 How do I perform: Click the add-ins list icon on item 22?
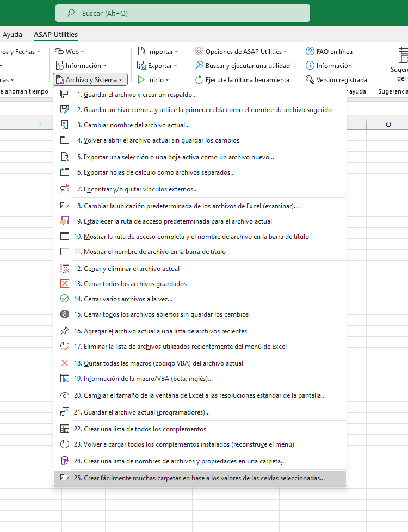pyautogui.click(x=65, y=429)
